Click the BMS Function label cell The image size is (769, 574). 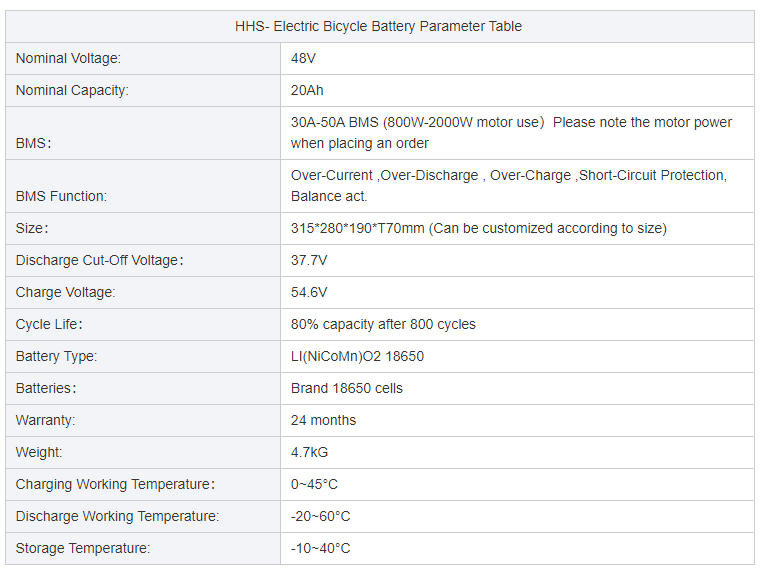[x=61, y=197]
